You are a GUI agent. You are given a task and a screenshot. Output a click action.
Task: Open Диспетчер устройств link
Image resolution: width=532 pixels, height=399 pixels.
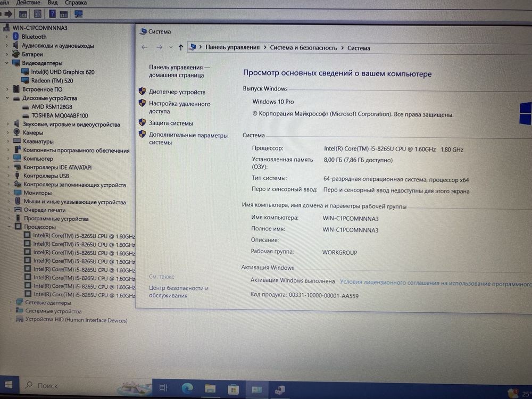tap(177, 92)
